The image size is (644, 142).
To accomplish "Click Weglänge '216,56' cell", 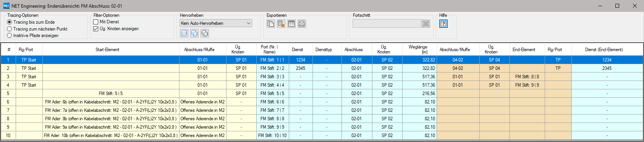I will tap(420, 94).
